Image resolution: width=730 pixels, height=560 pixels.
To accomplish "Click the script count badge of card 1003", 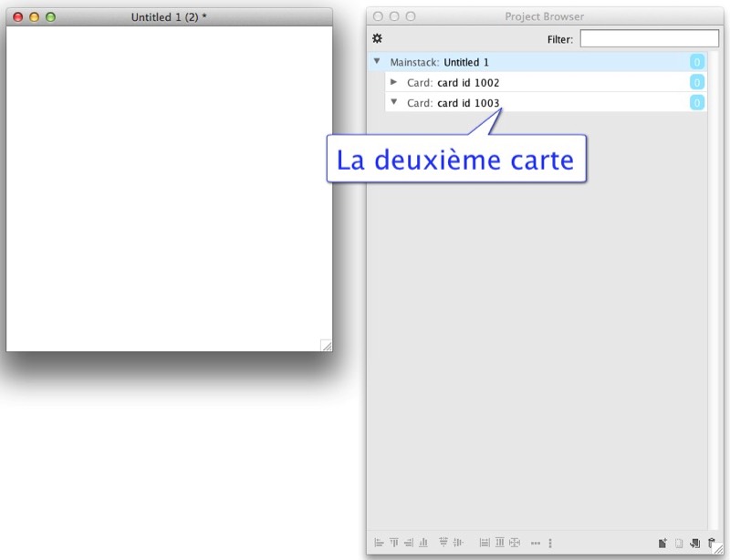I will pos(696,103).
